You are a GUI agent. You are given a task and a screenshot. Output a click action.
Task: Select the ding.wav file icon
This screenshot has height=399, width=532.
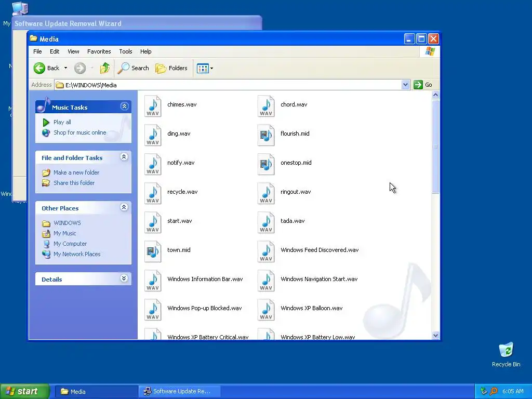pyautogui.click(x=153, y=136)
